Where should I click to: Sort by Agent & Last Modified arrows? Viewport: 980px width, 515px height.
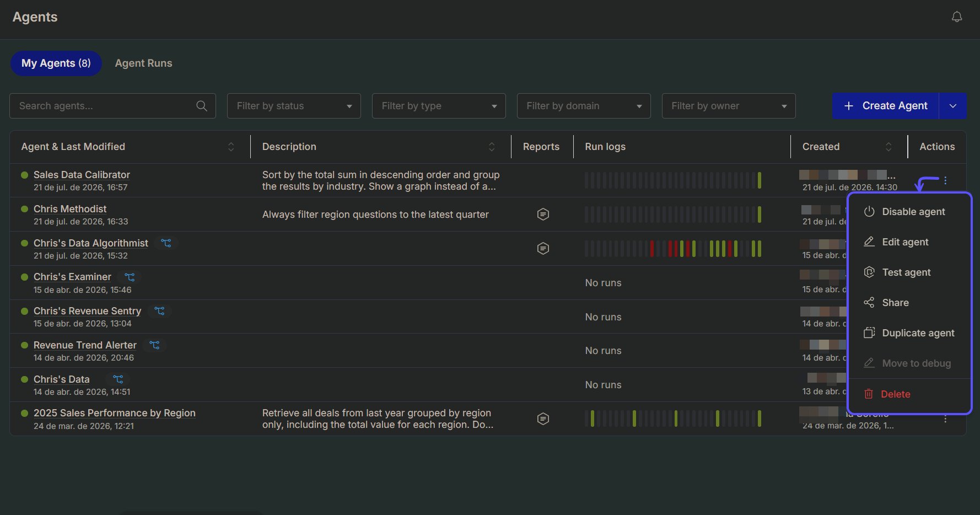point(231,147)
